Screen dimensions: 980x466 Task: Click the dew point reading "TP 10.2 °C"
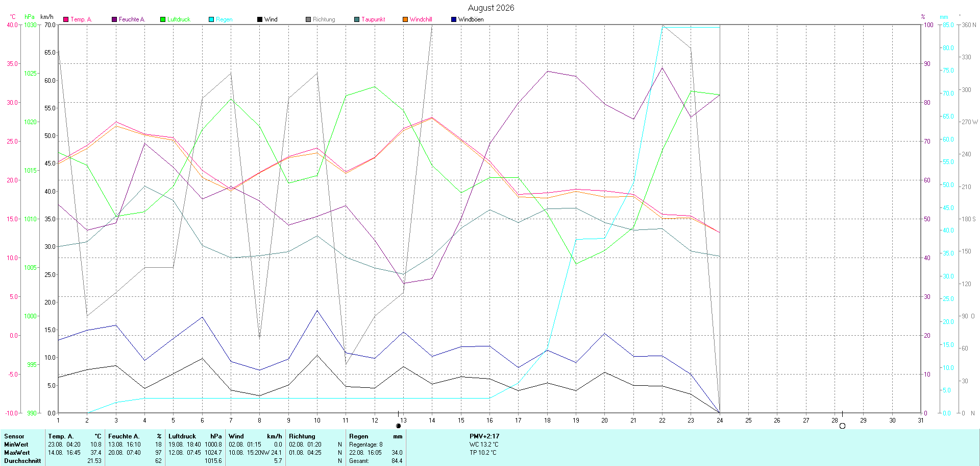click(483, 453)
